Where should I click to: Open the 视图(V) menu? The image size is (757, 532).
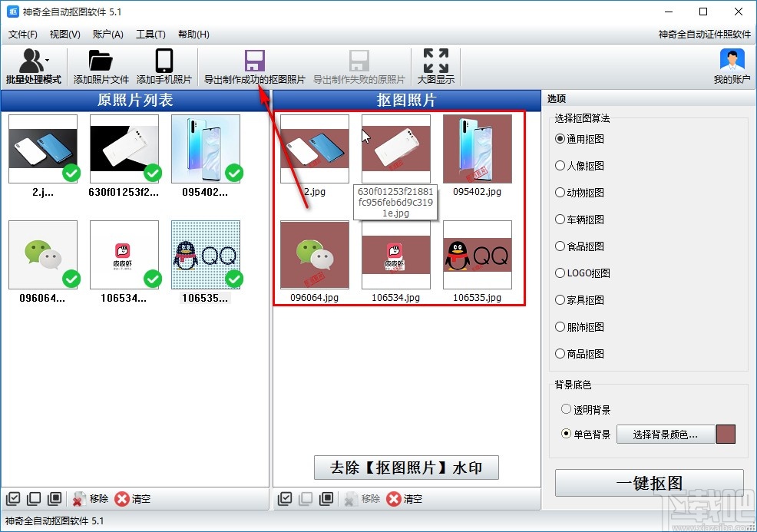click(64, 35)
